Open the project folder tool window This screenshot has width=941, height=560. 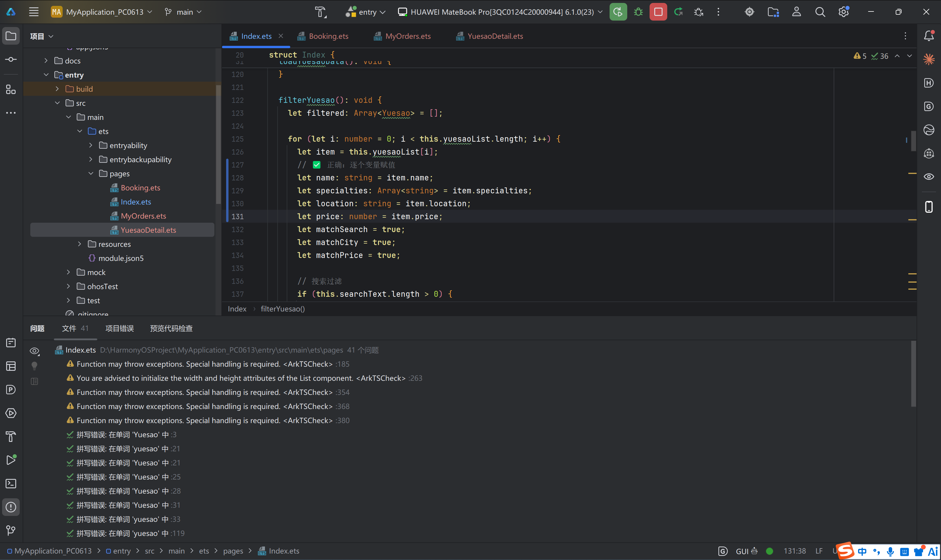(11, 36)
